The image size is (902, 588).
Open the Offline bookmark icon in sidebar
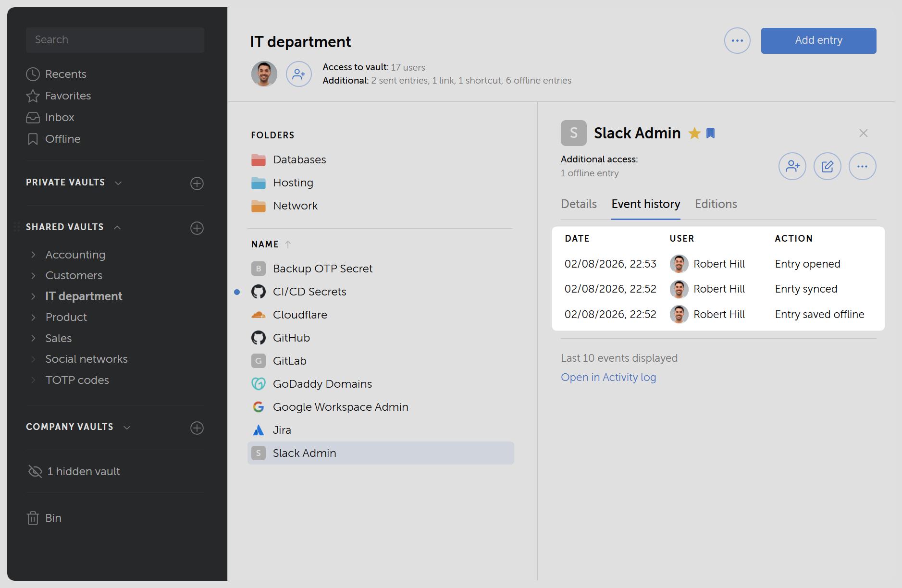(33, 139)
